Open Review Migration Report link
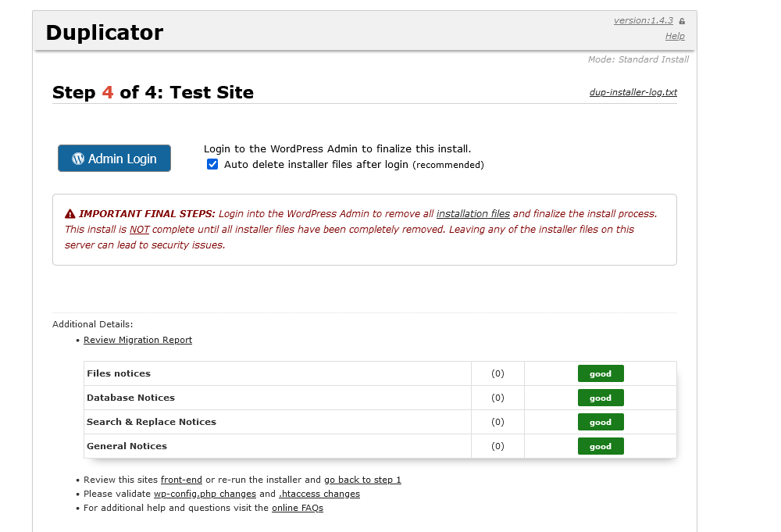This screenshot has height=532, width=781. pyautogui.click(x=137, y=340)
